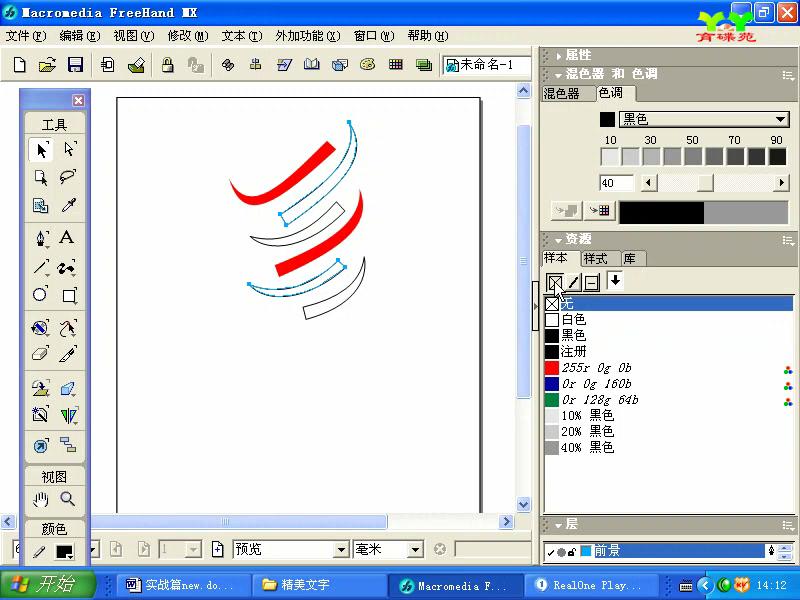Viewport: 800px width, 600px height.
Task: Select the Page tool
Action: [41, 178]
